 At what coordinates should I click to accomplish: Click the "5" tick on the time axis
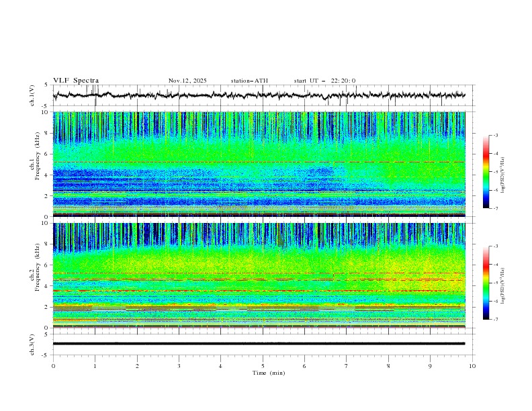click(x=263, y=366)
